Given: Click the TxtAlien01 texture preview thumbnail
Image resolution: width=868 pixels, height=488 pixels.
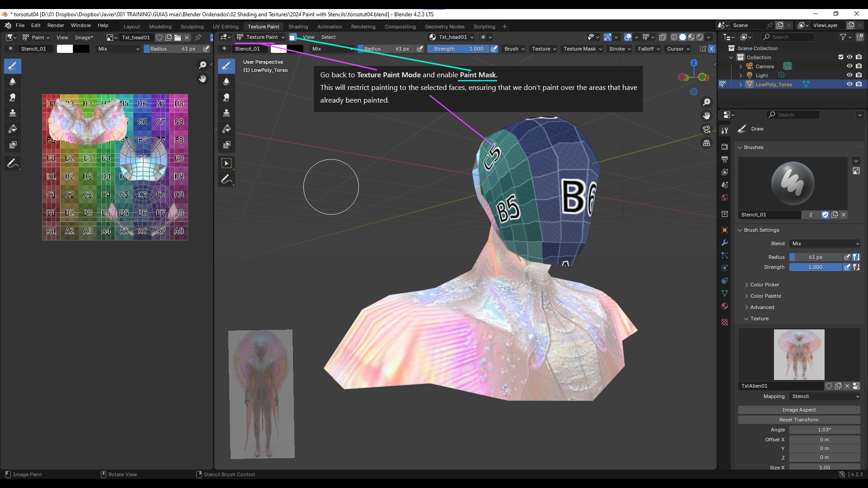Looking at the screenshot, I should pyautogui.click(x=799, y=355).
